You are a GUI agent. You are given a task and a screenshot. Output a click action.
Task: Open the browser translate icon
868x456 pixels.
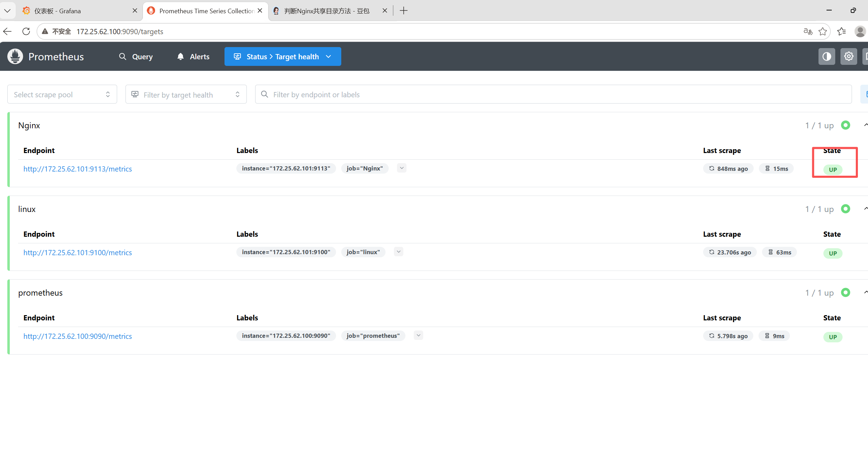(x=808, y=31)
